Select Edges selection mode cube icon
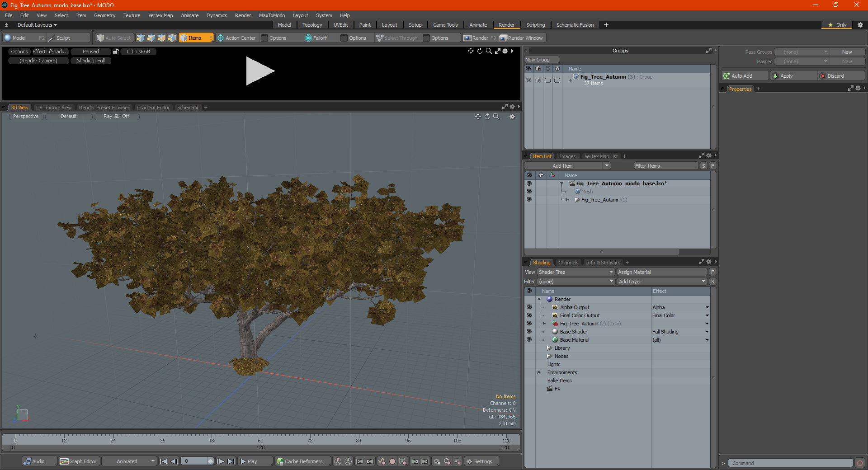This screenshot has width=868, height=470. point(151,38)
